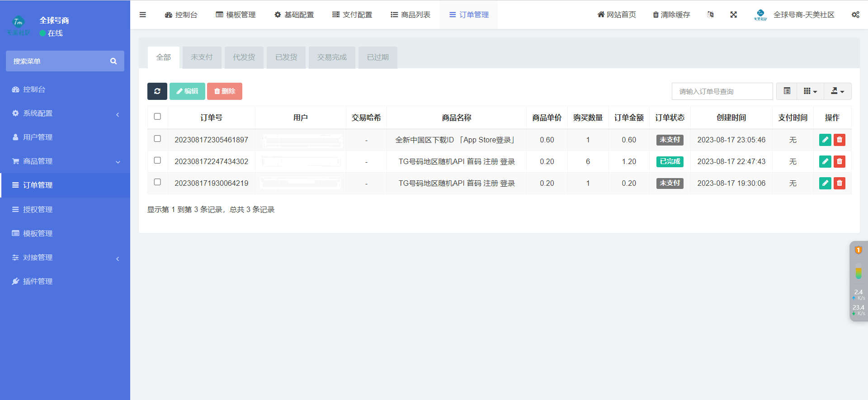Switch to the 已过期 orders tab
This screenshot has width=868, height=400.
(x=378, y=57)
